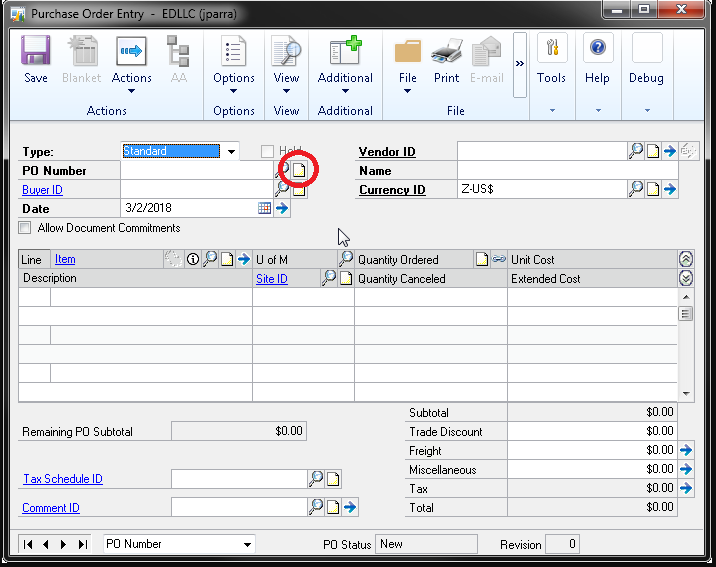
Task: Open the Options ribbon dropdown
Action: point(234,63)
